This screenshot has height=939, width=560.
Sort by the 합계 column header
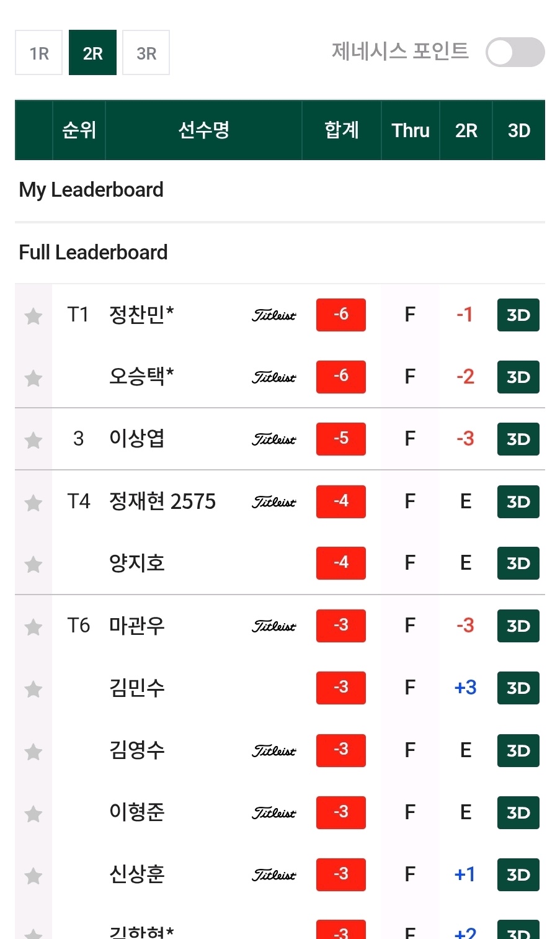(x=342, y=130)
